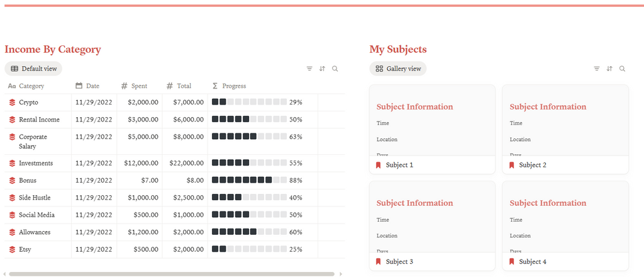The image size is (644, 277).
Task: Click the Etsy row date cell
Action: [94, 249]
